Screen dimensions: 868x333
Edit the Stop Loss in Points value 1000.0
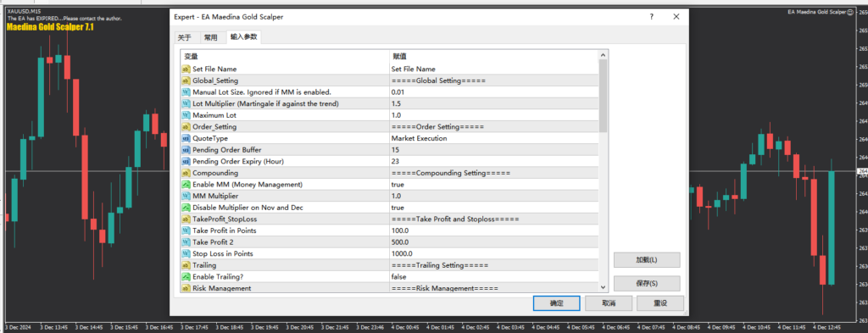pyautogui.click(x=494, y=254)
